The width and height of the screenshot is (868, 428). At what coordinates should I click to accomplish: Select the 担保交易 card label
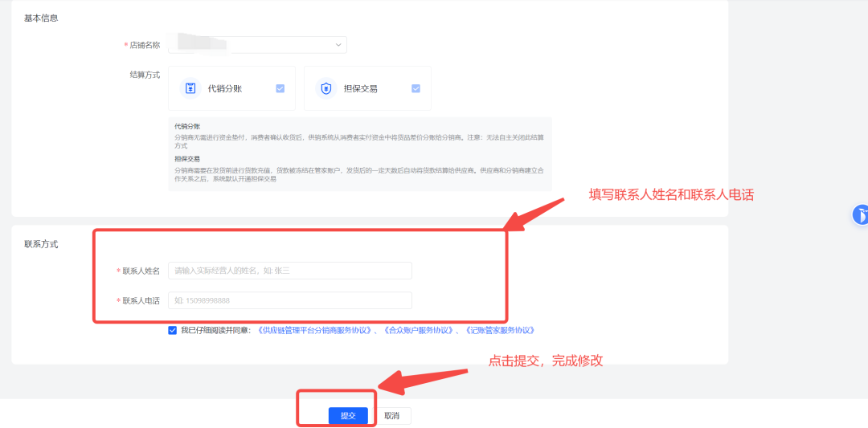pos(360,88)
